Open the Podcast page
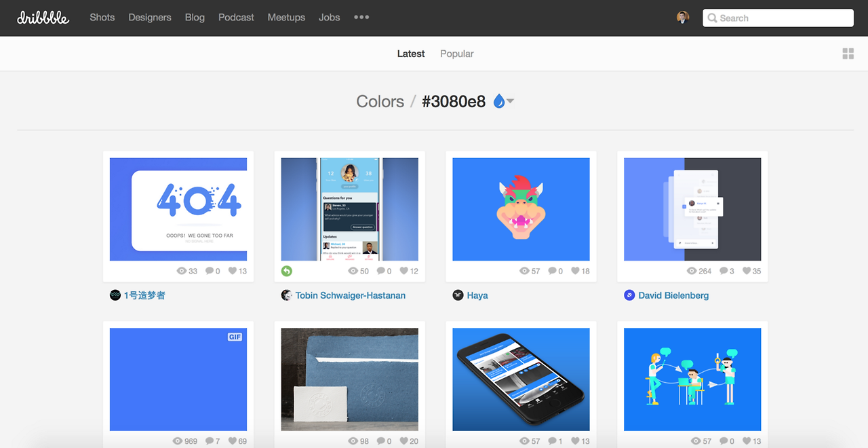The height and width of the screenshot is (448, 868). click(236, 18)
